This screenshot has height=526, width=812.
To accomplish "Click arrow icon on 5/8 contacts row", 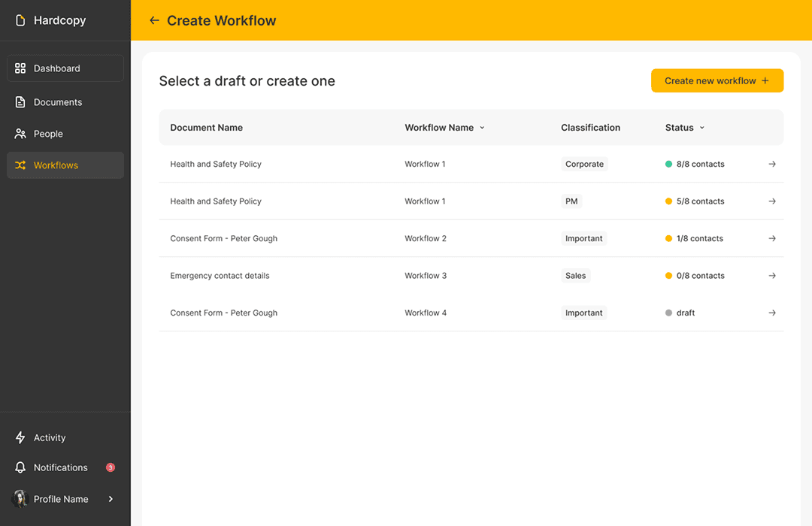I will (x=771, y=201).
